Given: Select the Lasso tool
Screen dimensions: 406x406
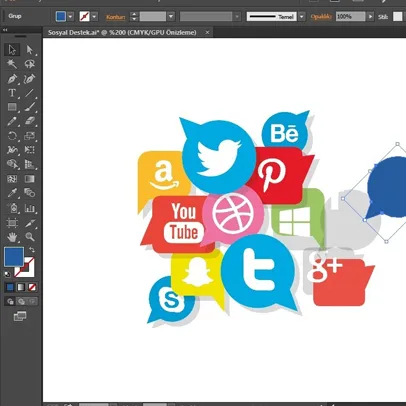Looking at the screenshot, I should [30, 64].
